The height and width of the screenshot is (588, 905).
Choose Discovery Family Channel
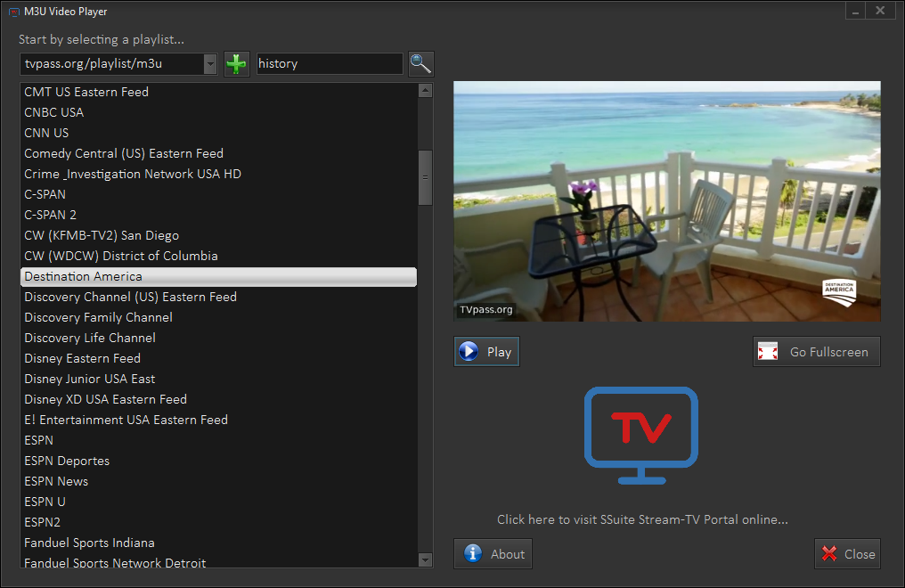point(98,317)
